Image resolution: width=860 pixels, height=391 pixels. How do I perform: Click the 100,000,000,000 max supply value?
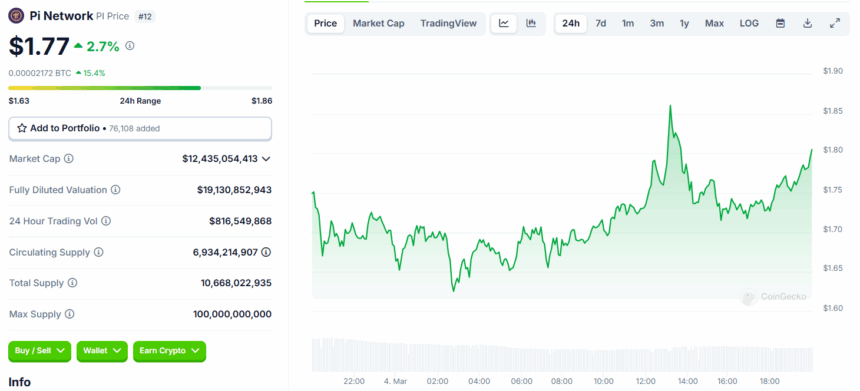[232, 314]
